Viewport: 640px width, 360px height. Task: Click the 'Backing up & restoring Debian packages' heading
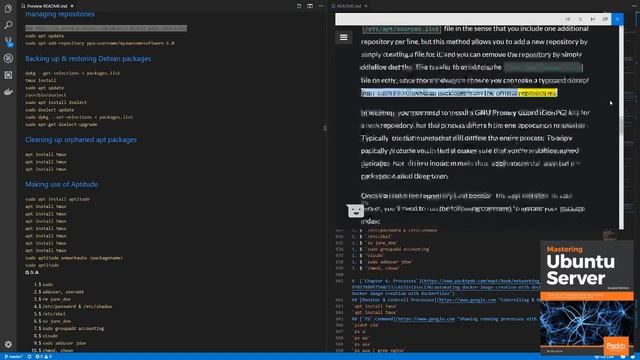tap(88, 59)
